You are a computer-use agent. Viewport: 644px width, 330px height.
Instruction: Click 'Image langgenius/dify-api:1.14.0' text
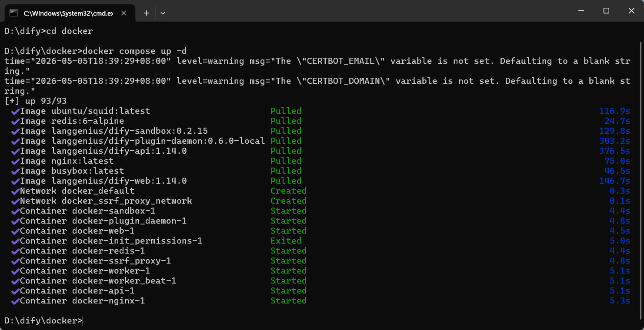103,151
